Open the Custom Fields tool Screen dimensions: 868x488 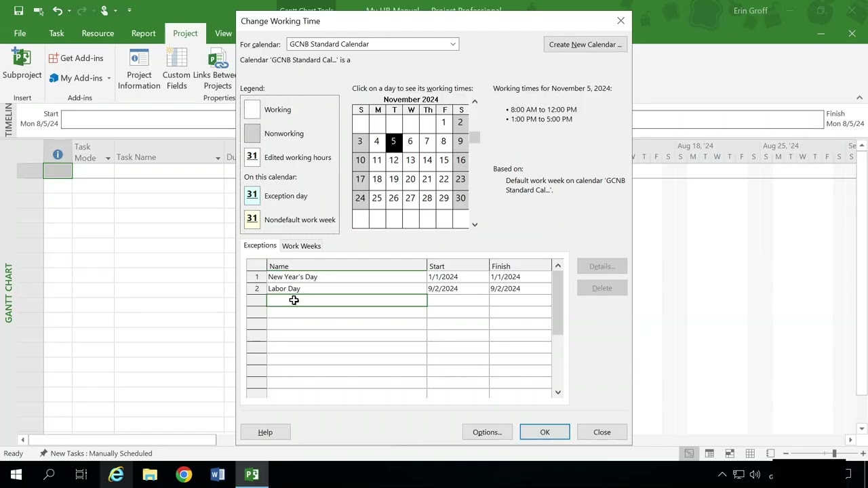coord(176,69)
